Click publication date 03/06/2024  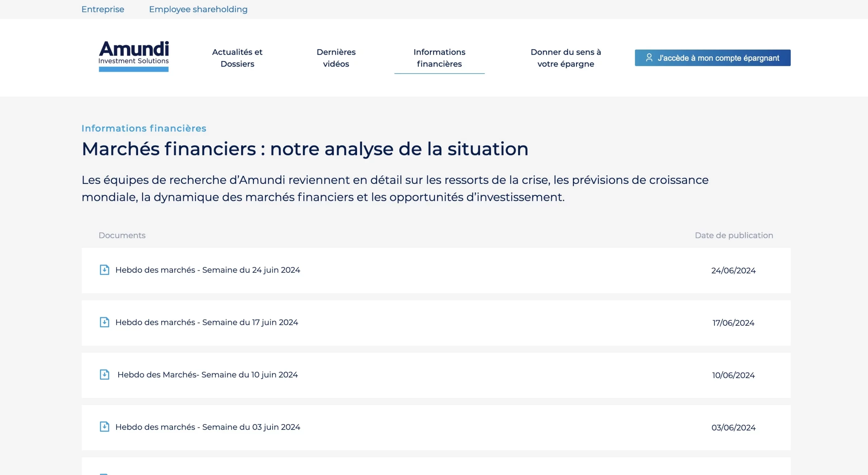pyautogui.click(x=733, y=427)
